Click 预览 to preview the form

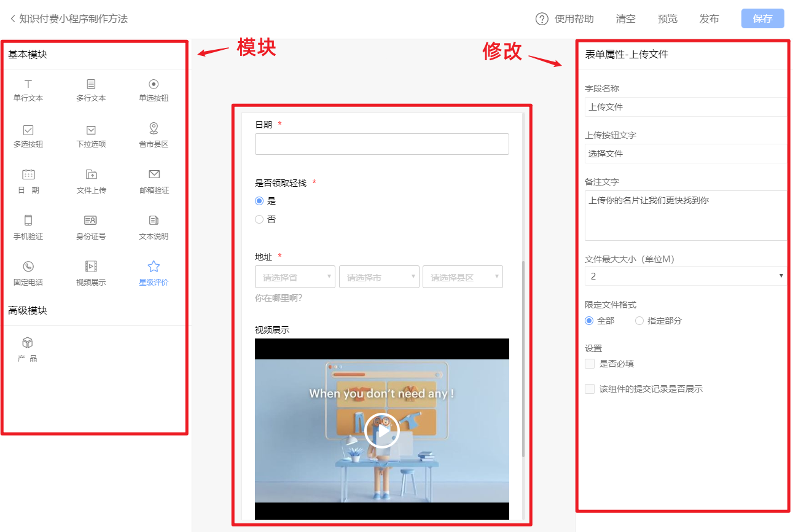tap(668, 19)
